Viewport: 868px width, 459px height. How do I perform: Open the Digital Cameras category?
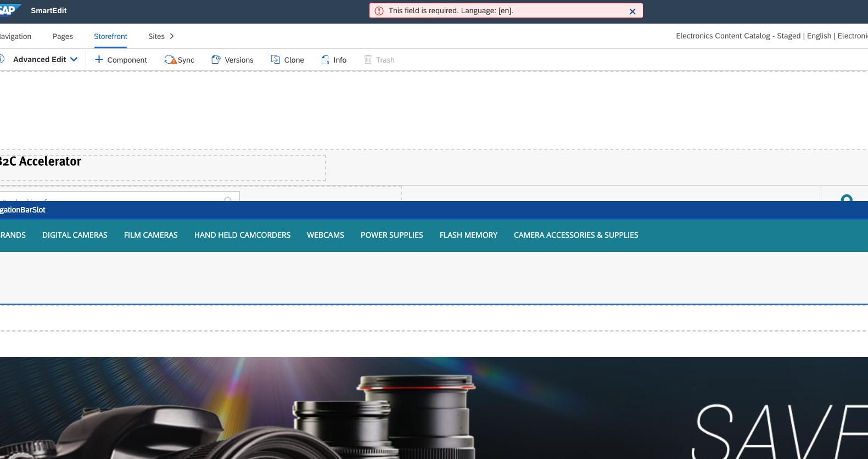pyautogui.click(x=75, y=235)
